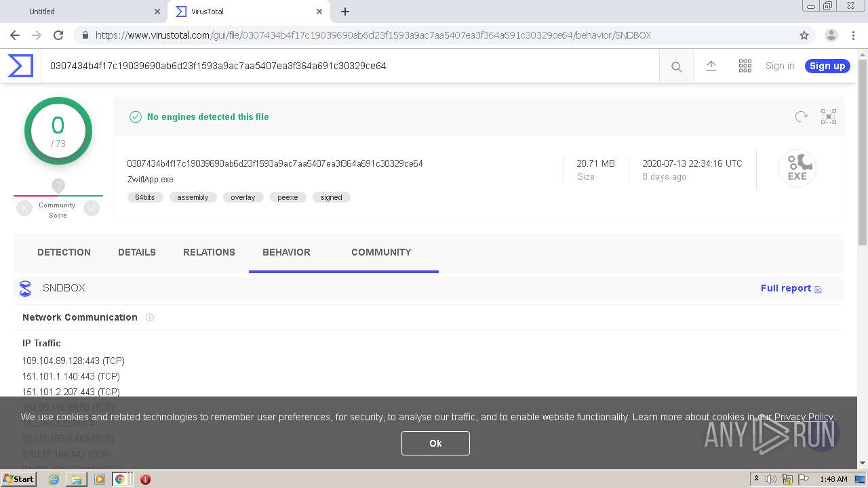868x488 pixels.
Task: Close the Untitled tab
Action: [157, 12]
